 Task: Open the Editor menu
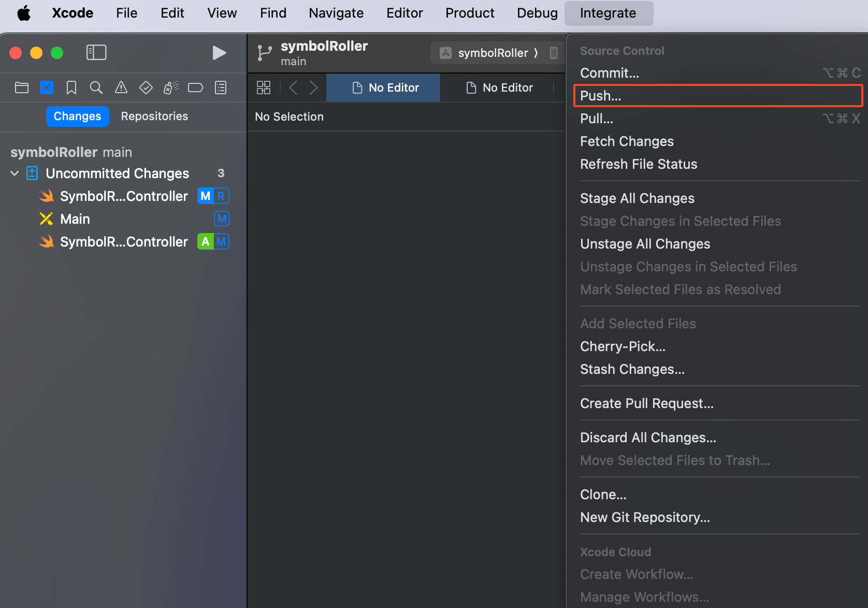404,13
